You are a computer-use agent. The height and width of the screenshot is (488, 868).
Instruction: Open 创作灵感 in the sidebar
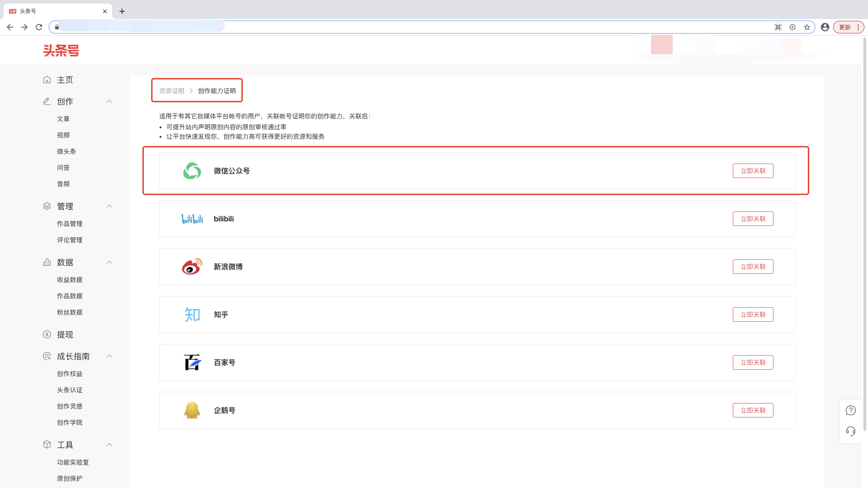point(70,406)
